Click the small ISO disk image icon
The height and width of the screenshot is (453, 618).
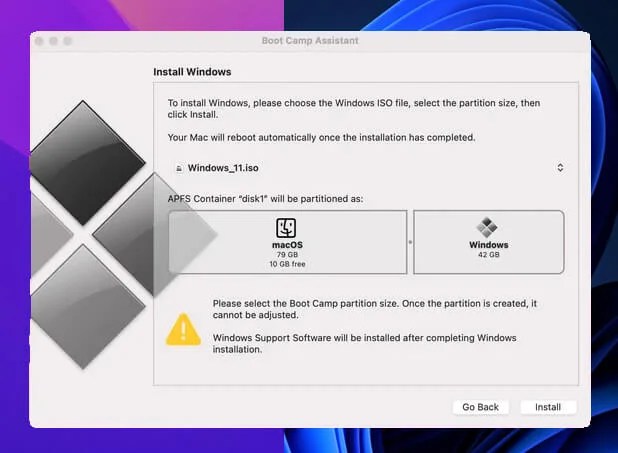pos(179,168)
